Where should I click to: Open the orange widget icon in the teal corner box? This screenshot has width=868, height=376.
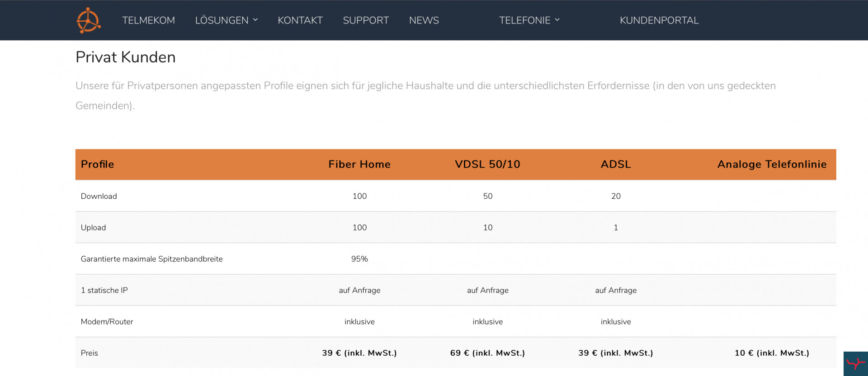pyautogui.click(x=855, y=363)
